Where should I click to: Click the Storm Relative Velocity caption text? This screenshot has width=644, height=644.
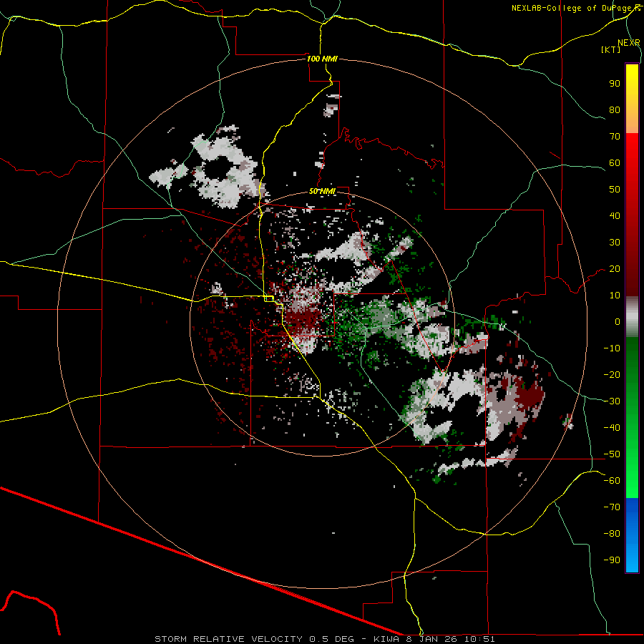[x=324, y=639]
